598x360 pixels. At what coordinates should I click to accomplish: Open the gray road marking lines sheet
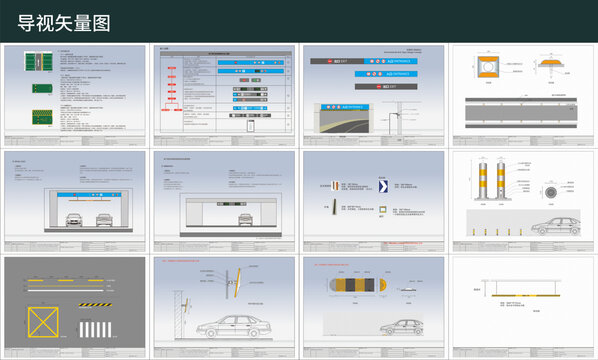pyautogui.click(x=75, y=307)
